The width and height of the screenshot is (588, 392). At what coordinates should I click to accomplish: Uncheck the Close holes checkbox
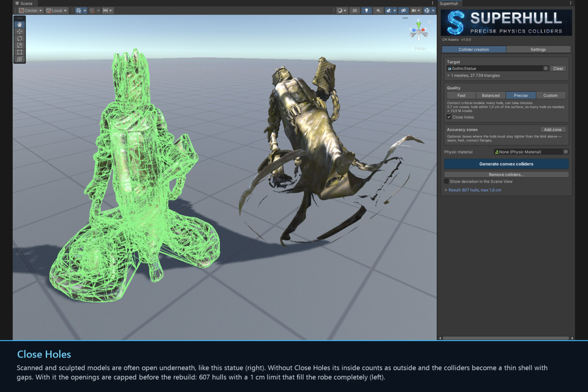449,117
